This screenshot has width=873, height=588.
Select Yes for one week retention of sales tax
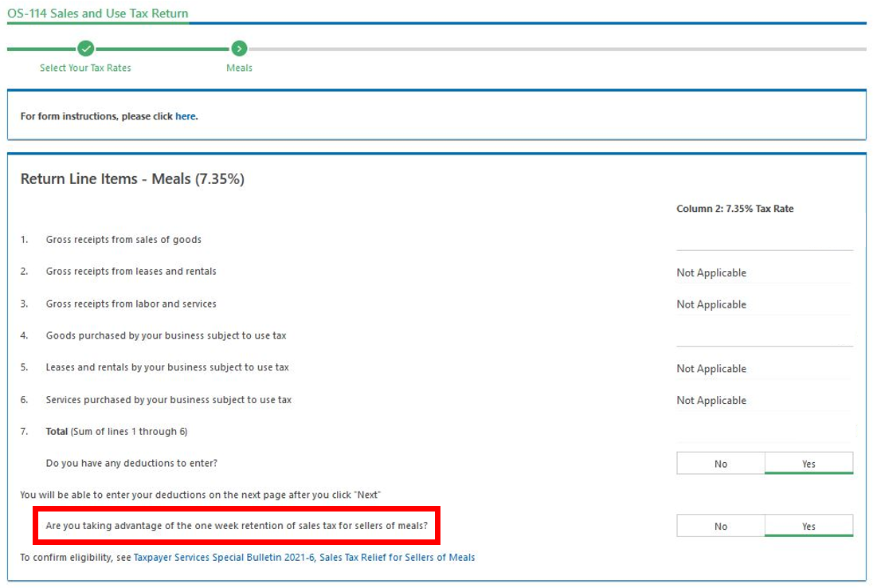coord(808,526)
